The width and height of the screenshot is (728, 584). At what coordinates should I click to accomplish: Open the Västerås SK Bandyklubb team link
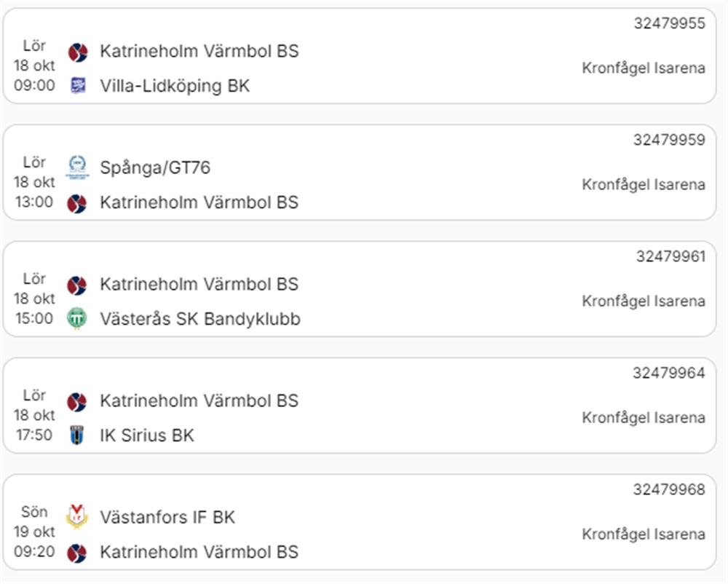click(x=199, y=319)
